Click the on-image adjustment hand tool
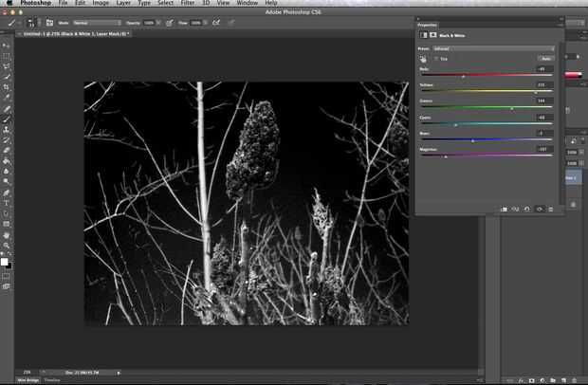 coord(423,59)
